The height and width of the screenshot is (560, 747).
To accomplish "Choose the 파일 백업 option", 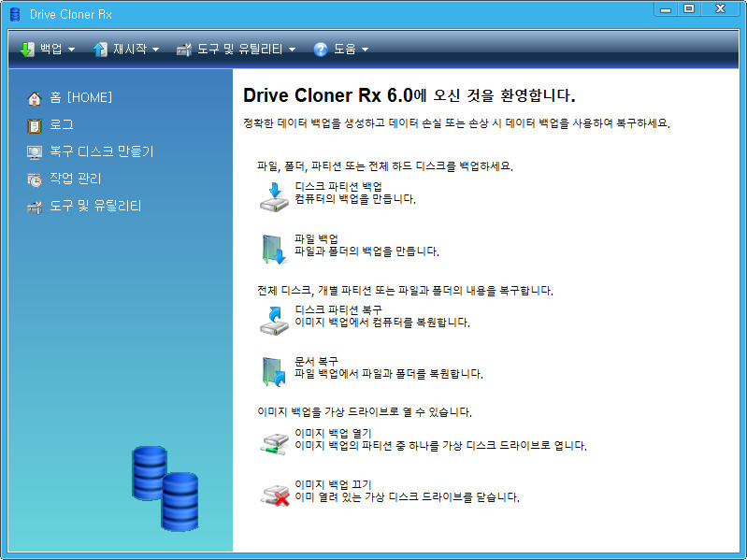I will click(316, 238).
